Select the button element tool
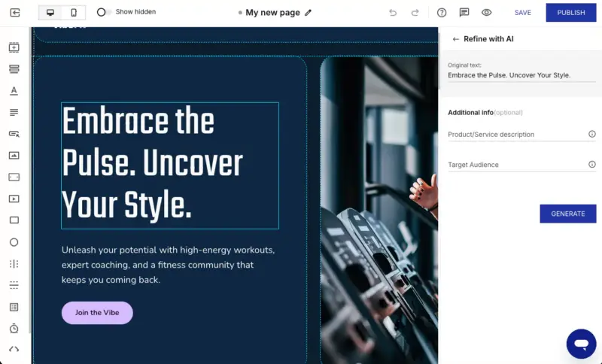Screen dimensions: 602x364 (x=14, y=134)
